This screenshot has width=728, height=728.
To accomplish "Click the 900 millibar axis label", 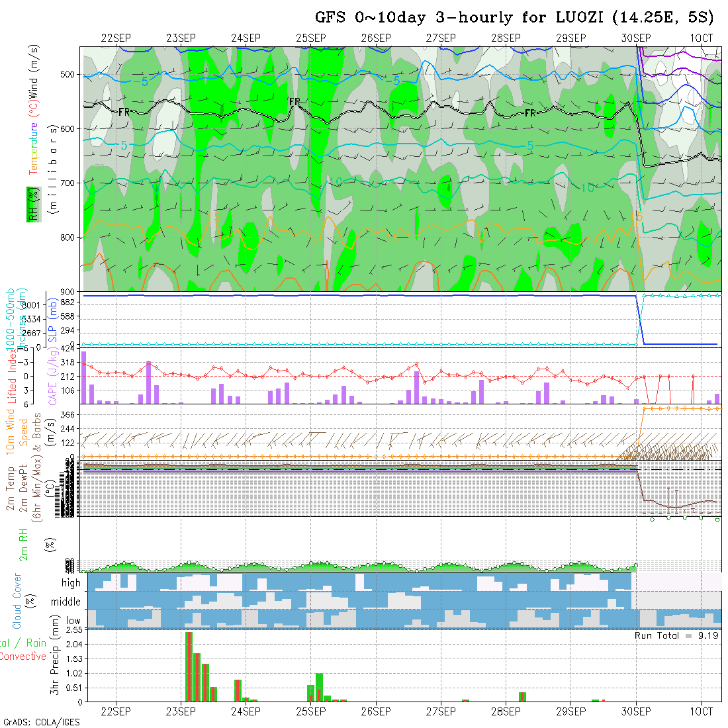I will pyautogui.click(x=69, y=291).
